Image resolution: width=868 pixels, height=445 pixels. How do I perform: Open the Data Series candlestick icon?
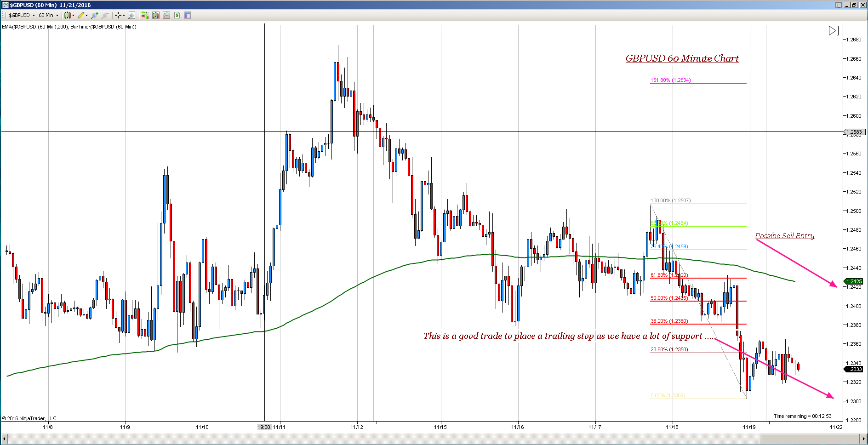(x=156, y=15)
